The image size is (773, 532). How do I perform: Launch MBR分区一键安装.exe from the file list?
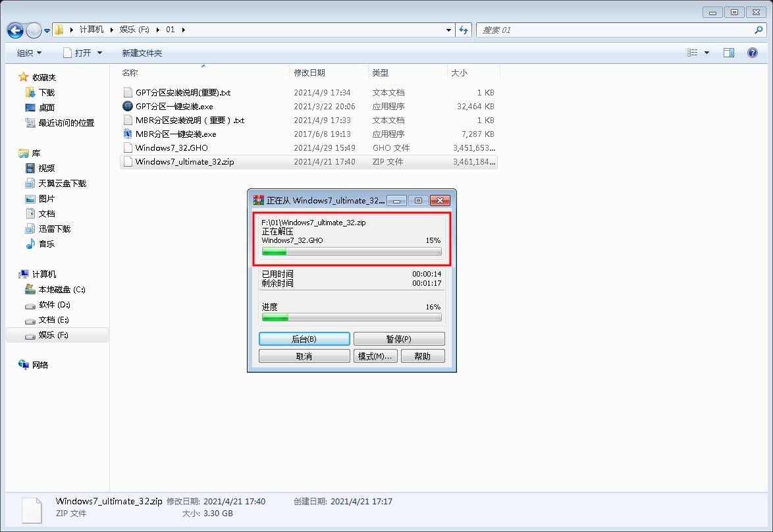(173, 134)
